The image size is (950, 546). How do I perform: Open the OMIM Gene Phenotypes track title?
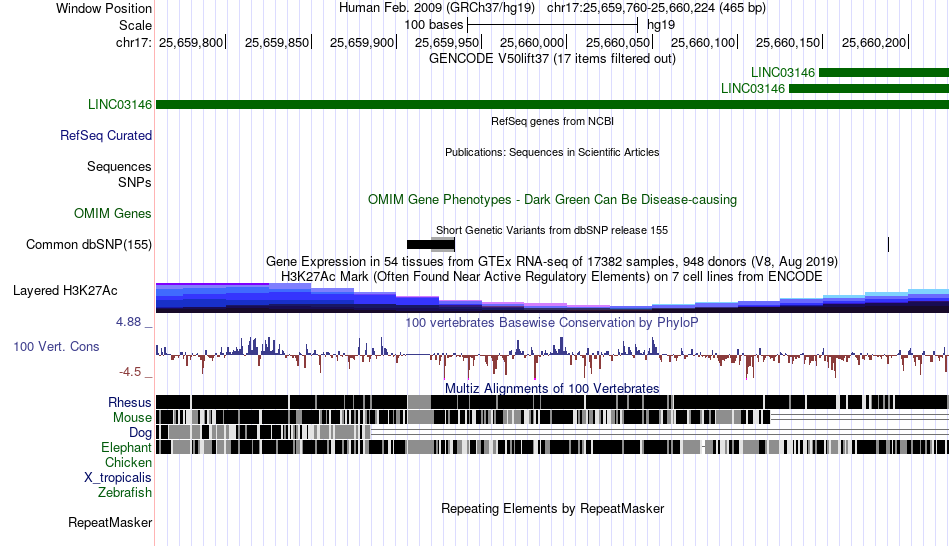552,199
